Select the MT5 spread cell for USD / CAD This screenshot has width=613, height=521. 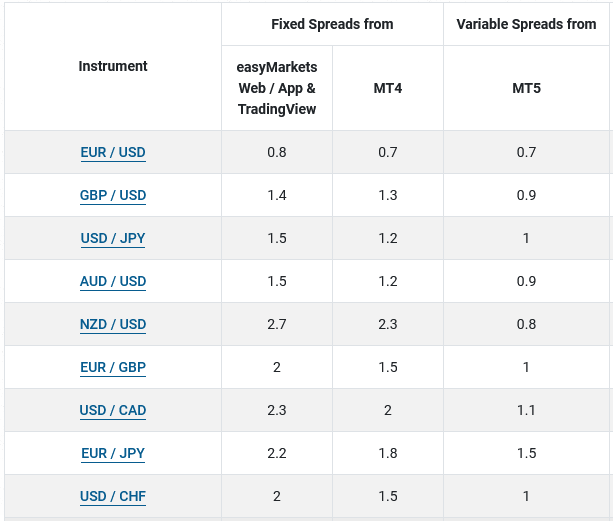[526, 410]
